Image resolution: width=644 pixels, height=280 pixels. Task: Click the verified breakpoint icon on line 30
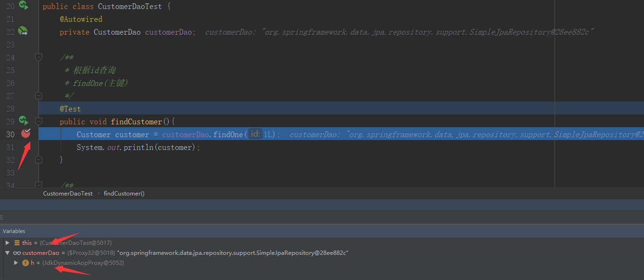pyautogui.click(x=26, y=134)
